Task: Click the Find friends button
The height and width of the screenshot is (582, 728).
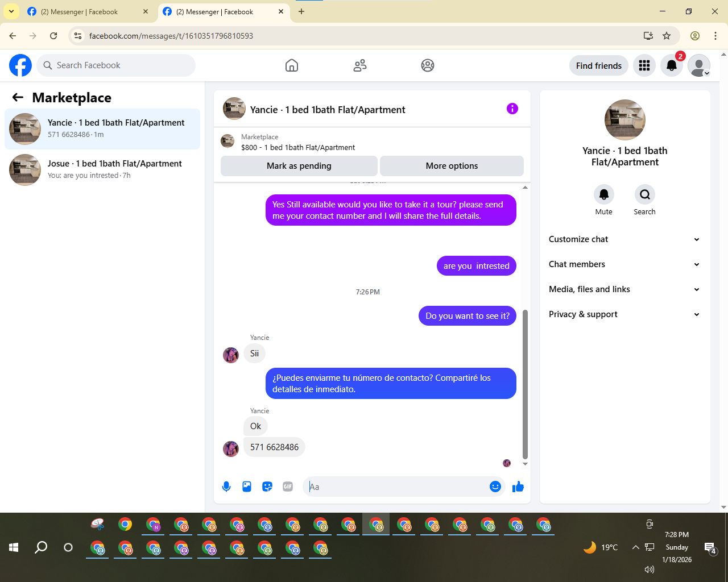Action: [599, 66]
